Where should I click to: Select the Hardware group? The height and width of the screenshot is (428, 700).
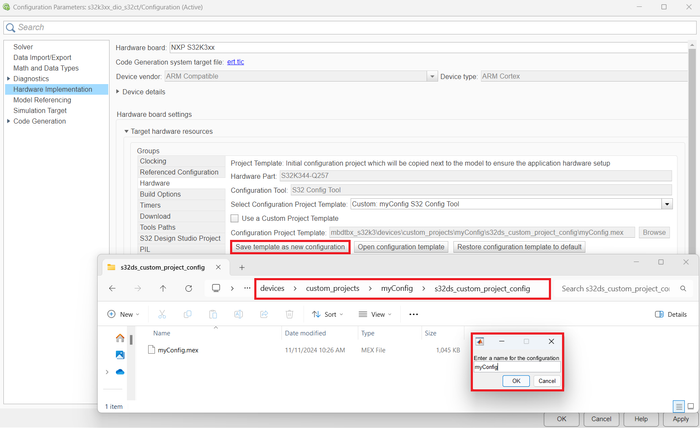[181, 183]
